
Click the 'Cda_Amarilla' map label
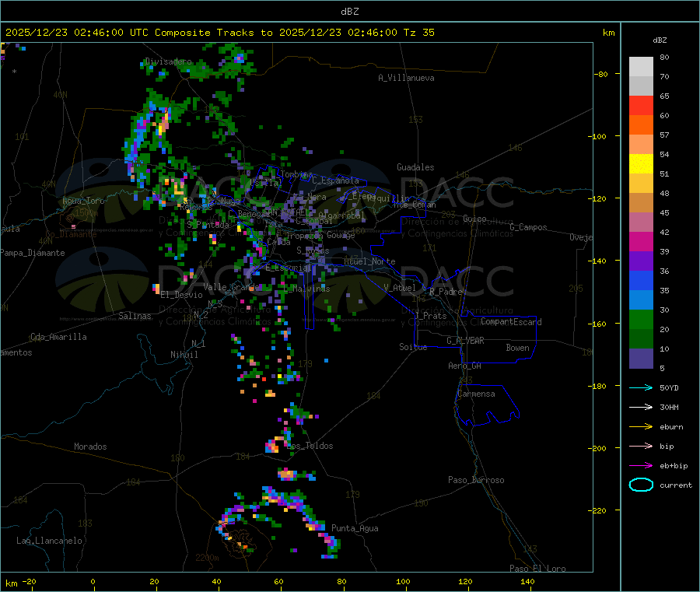coord(58,337)
